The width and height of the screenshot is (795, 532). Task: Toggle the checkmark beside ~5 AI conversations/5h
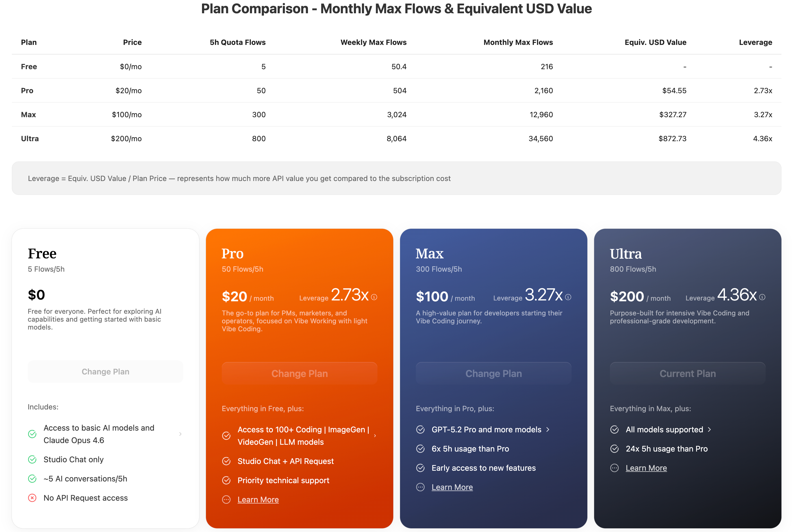[x=32, y=479]
